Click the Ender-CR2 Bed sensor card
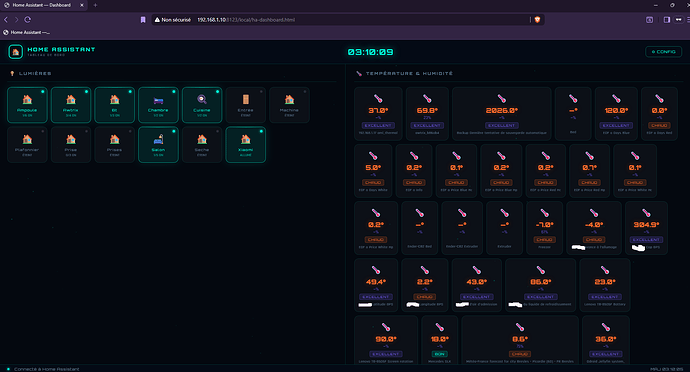This screenshot has height=372, width=690. pyautogui.click(x=419, y=228)
